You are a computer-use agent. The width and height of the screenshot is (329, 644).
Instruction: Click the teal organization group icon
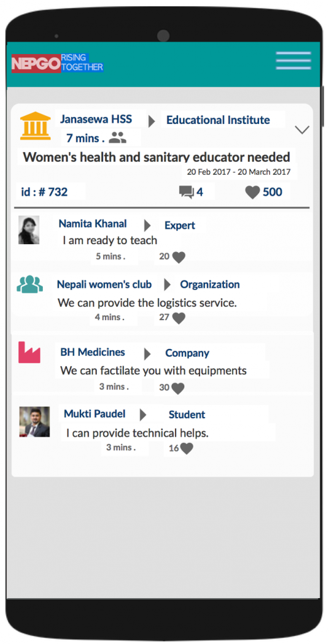click(30, 284)
